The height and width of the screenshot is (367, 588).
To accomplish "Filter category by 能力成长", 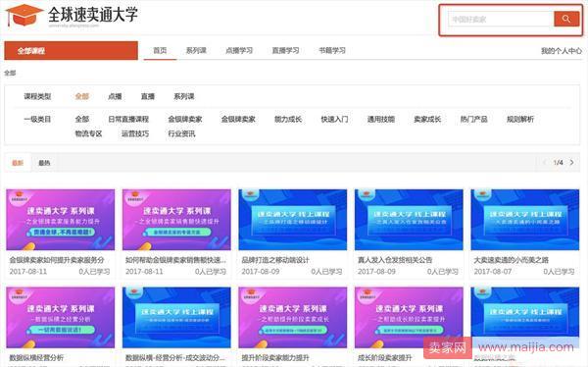I will point(288,119).
